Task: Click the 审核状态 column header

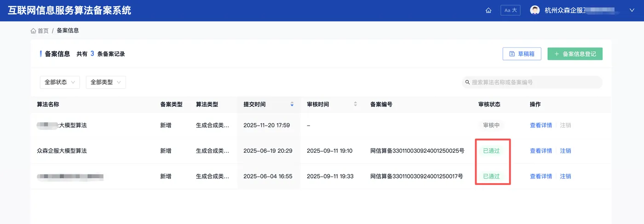Action: [489, 104]
